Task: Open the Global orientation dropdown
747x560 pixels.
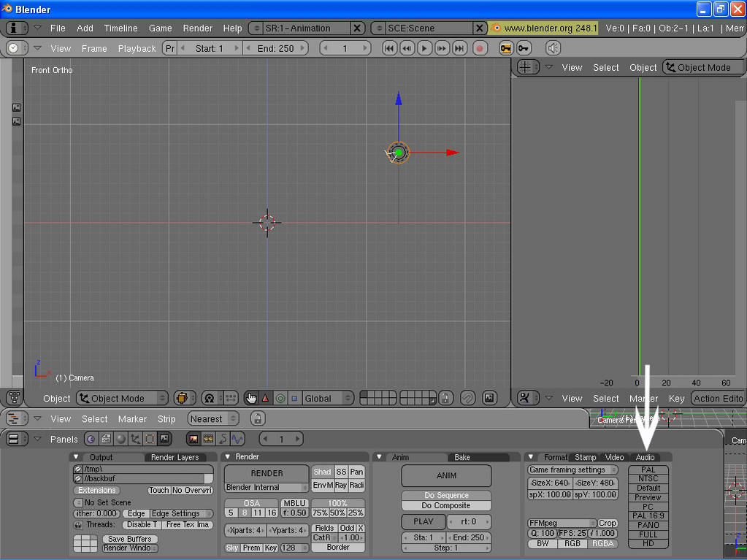Action: point(327,398)
